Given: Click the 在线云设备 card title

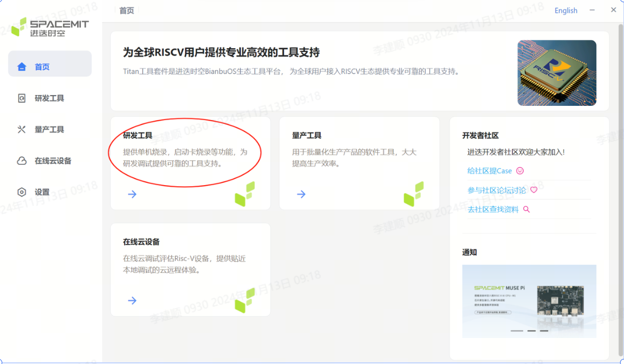Looking at the screenshot, I should point(141,242).
